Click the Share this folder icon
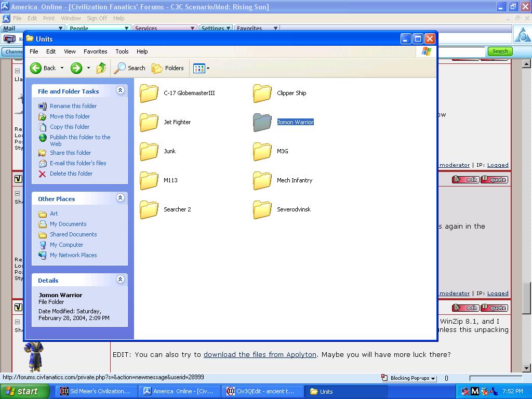The image size is (532, 399). [43, 153]
